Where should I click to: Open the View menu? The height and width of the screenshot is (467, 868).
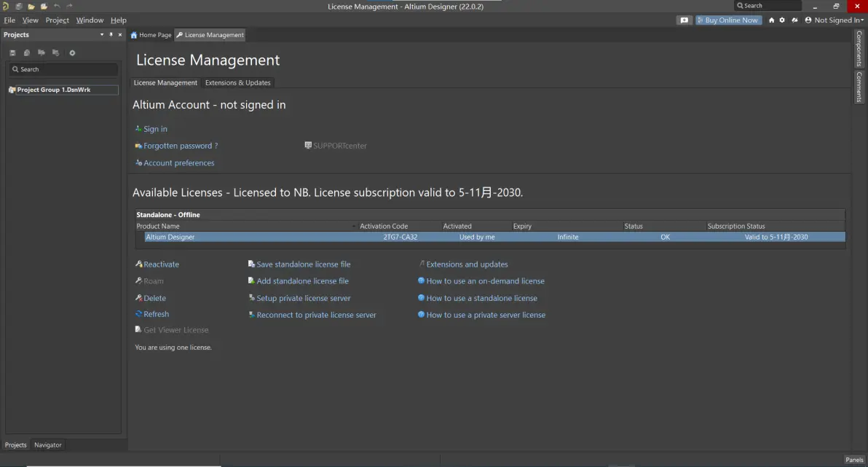30,20
